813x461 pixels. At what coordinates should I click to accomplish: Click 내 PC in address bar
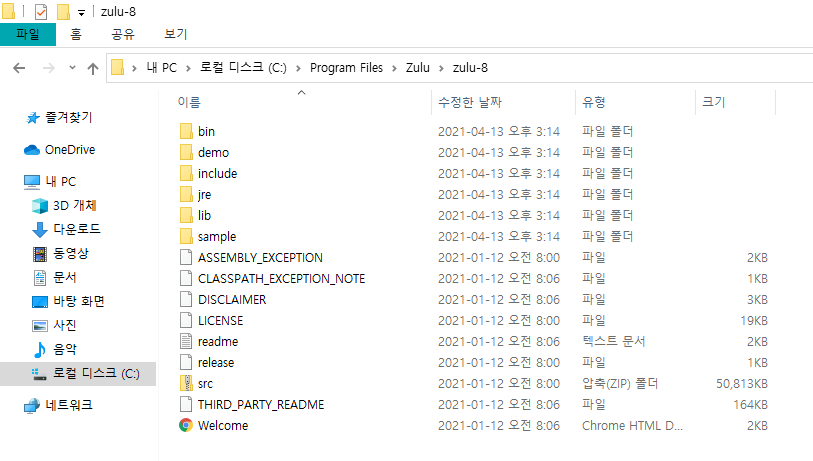(x=161, y=68)
